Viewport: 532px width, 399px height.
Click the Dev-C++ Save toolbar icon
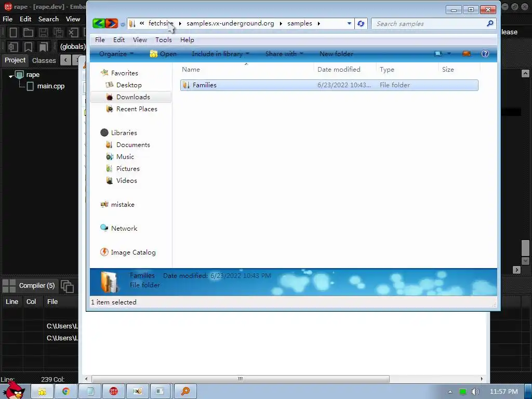[x=43, y=33]
